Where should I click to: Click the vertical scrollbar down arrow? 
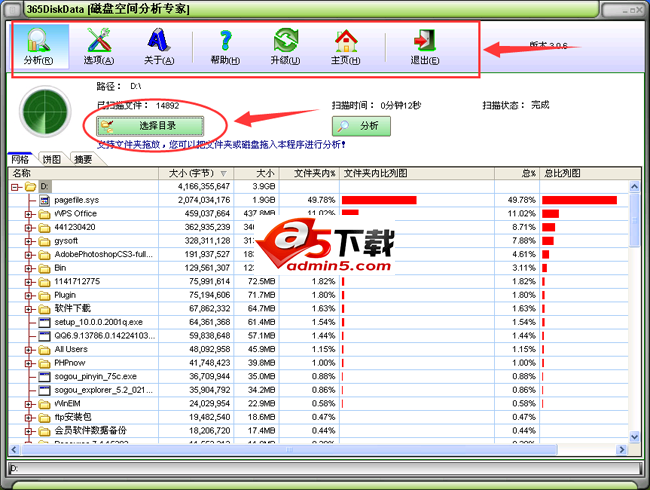tap(634, 437)
